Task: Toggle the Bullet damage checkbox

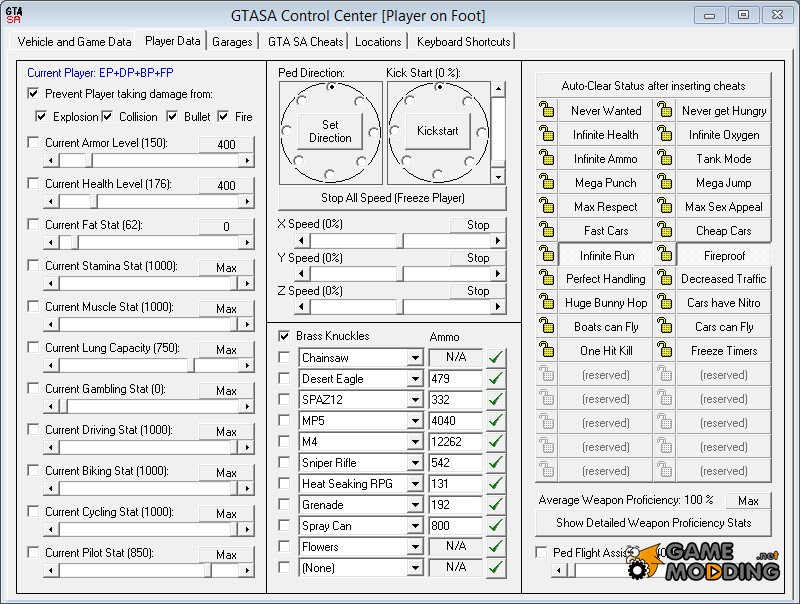Action: (172, 116)
